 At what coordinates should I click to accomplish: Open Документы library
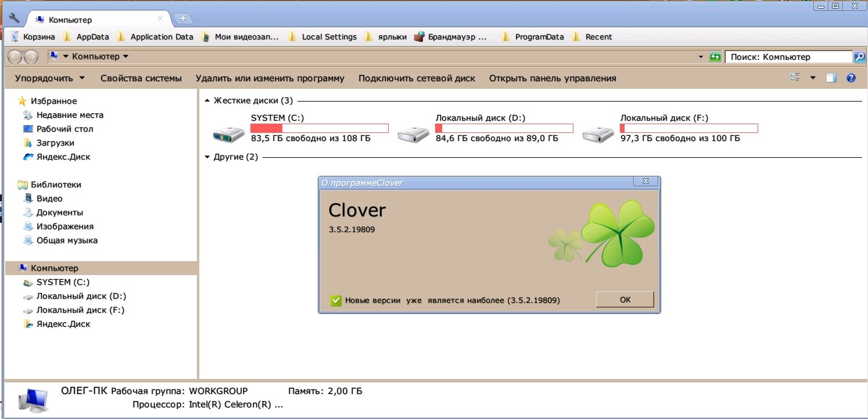click(x=59, y=212)
